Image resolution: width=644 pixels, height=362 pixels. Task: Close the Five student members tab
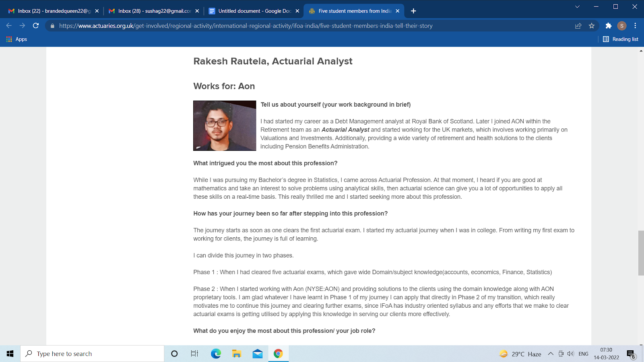(x=398, y=11)
